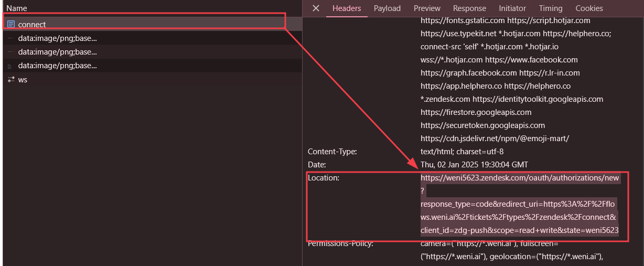View the Initiator tab
The height and width of the screenshot is (266, 644).
(512, 8)
